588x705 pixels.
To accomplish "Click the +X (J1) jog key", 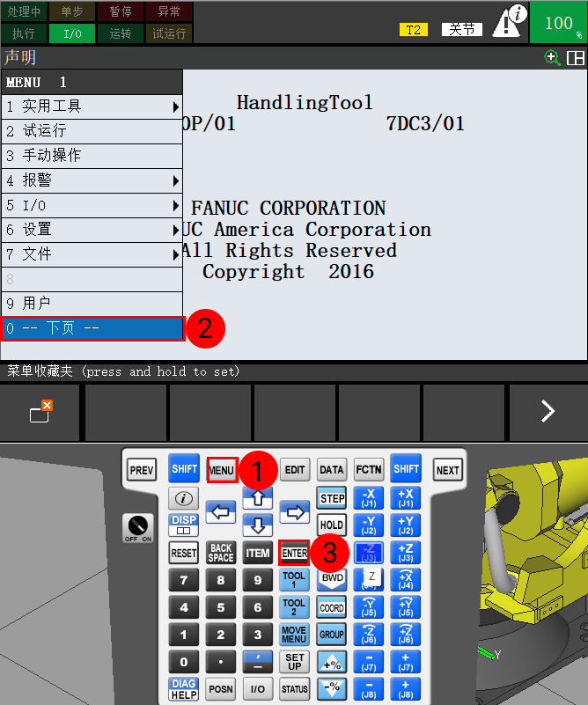I will pyautogui.click(x=406, y=498).
